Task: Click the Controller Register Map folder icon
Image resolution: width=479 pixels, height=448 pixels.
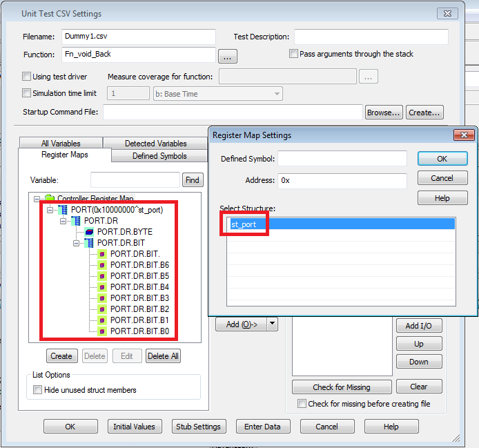Action: point(50,198)
